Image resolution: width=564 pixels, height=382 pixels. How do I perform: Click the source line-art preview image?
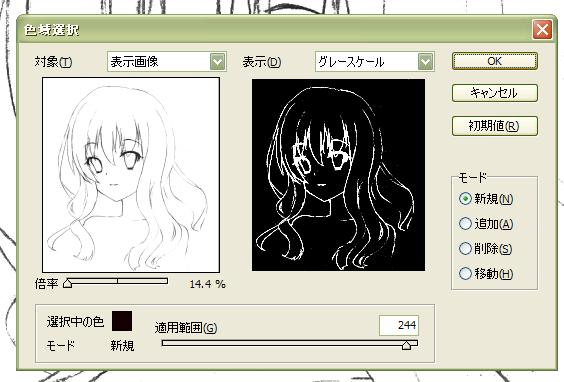pyautogui.click(x=131, y=175)
